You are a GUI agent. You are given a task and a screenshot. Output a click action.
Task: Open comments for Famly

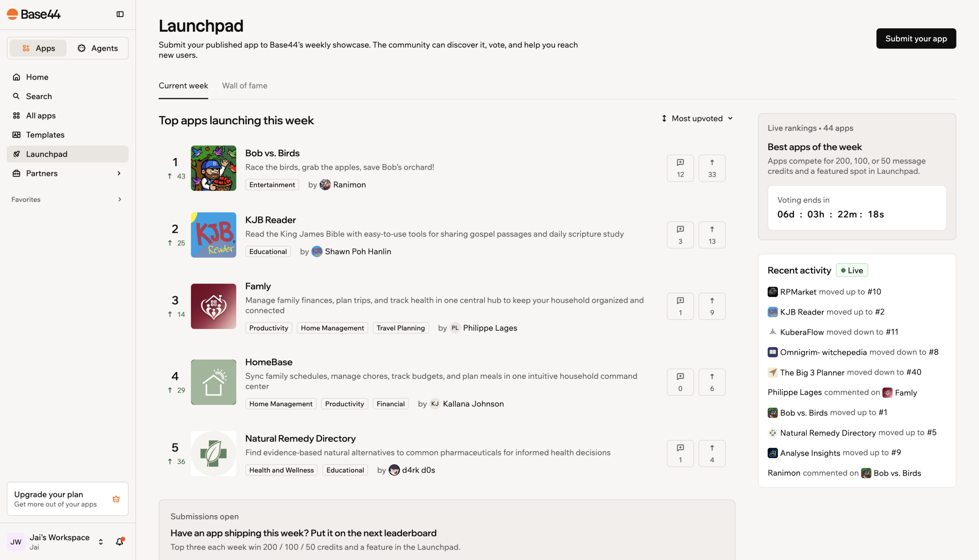[x=680, y=306]
